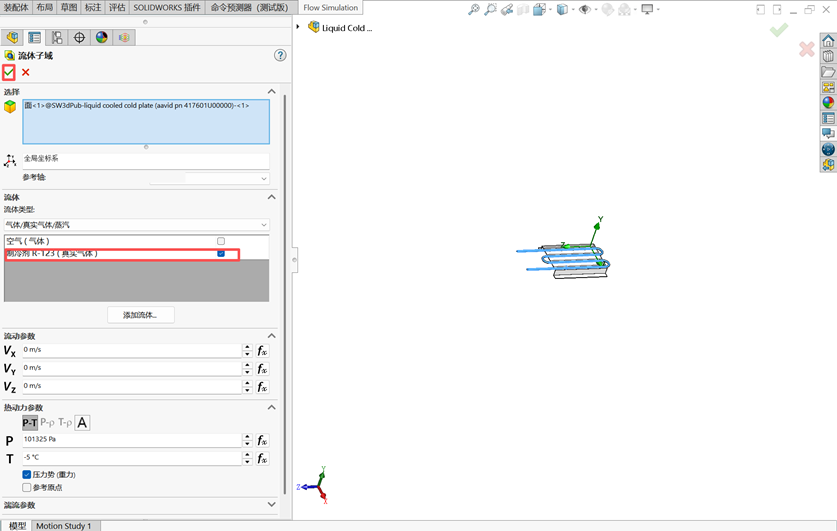This screenshot has height=531, width=837.
Task: Uncheck the 制冷剂 R-123 fluid checkbox
Action: (x=221, y=253)
